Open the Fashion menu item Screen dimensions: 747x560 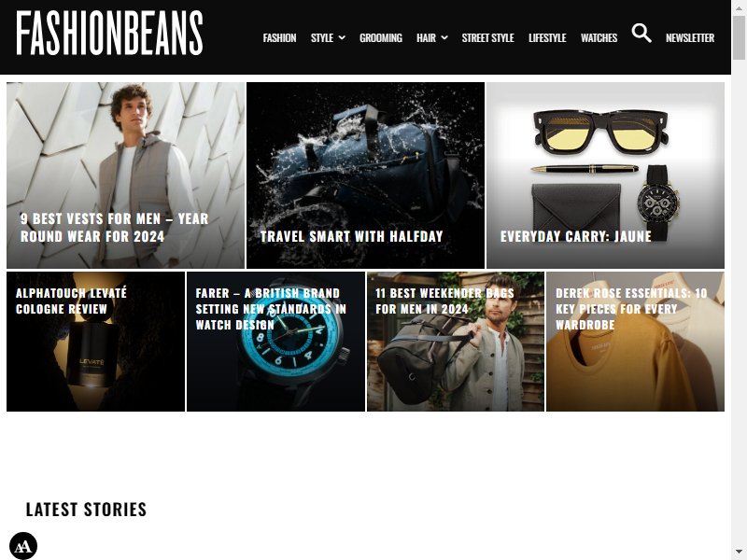pyautogui.click(x=279, y=37)
